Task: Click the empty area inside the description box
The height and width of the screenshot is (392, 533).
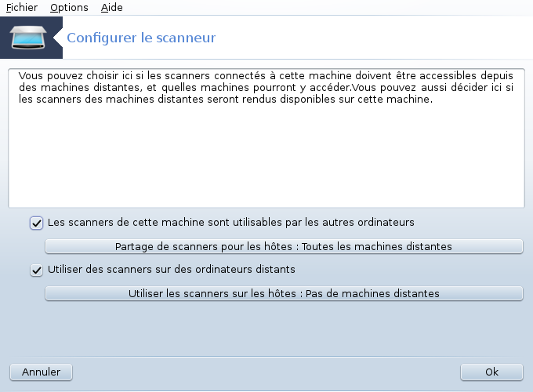Action: [x=266, y=156]
